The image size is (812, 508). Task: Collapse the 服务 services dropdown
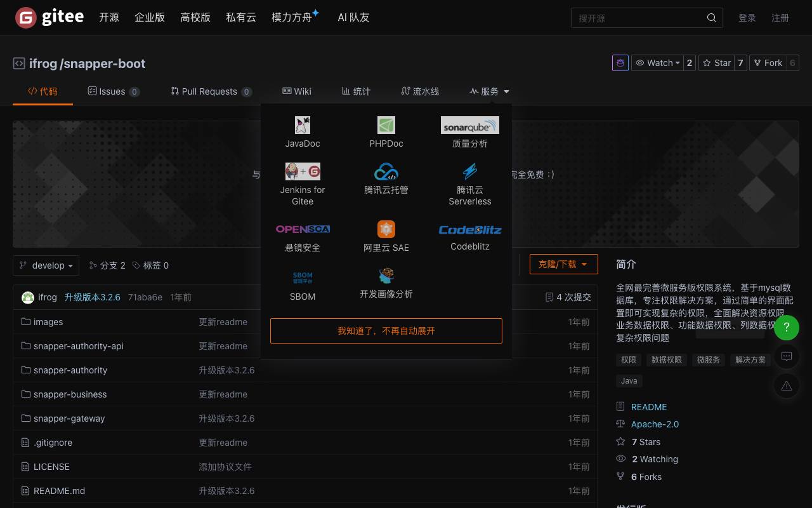(490, 91)
